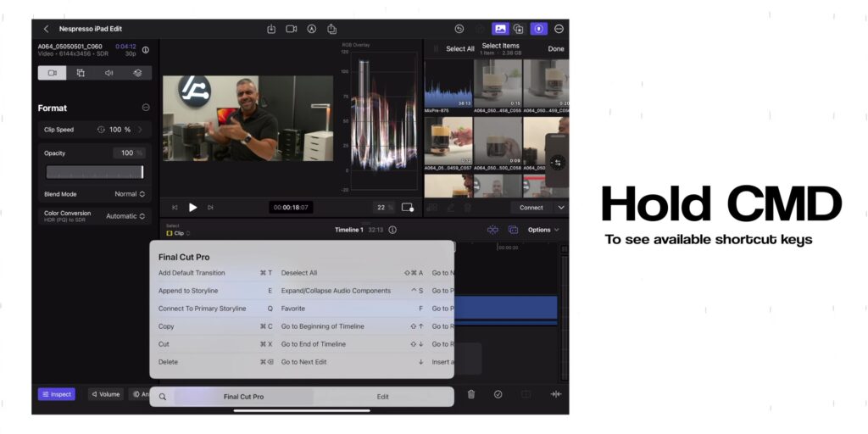Select the A064_050...458_C055 clip thumbnail
868x434 pixels.
498,84
